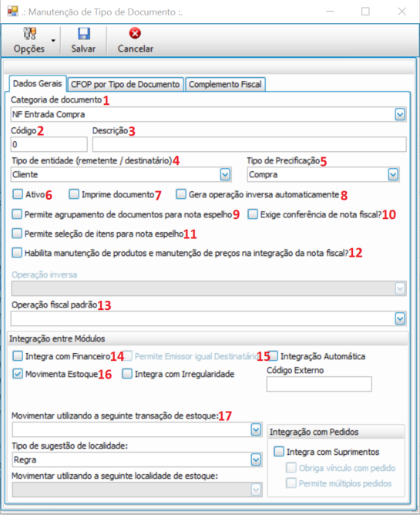Click the red Cancelar icon
Screen dimensions: 420x515
coord(135,33)
